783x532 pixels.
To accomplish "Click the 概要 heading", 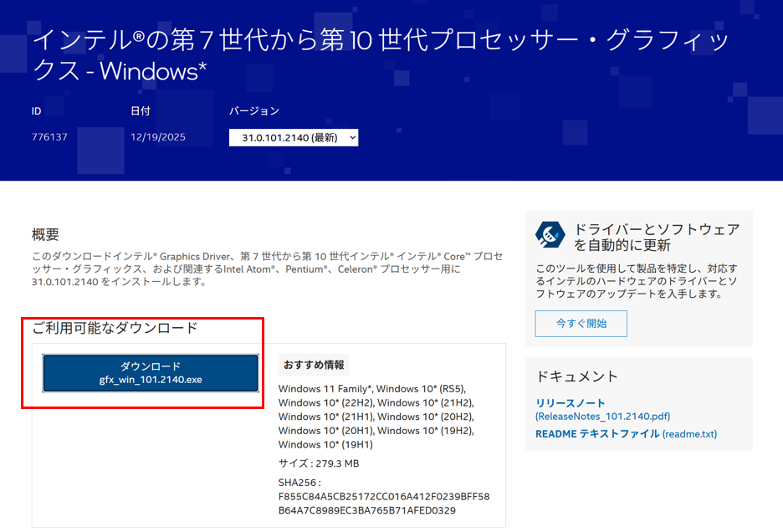I will pyautogui.click(x=45, y=234).
